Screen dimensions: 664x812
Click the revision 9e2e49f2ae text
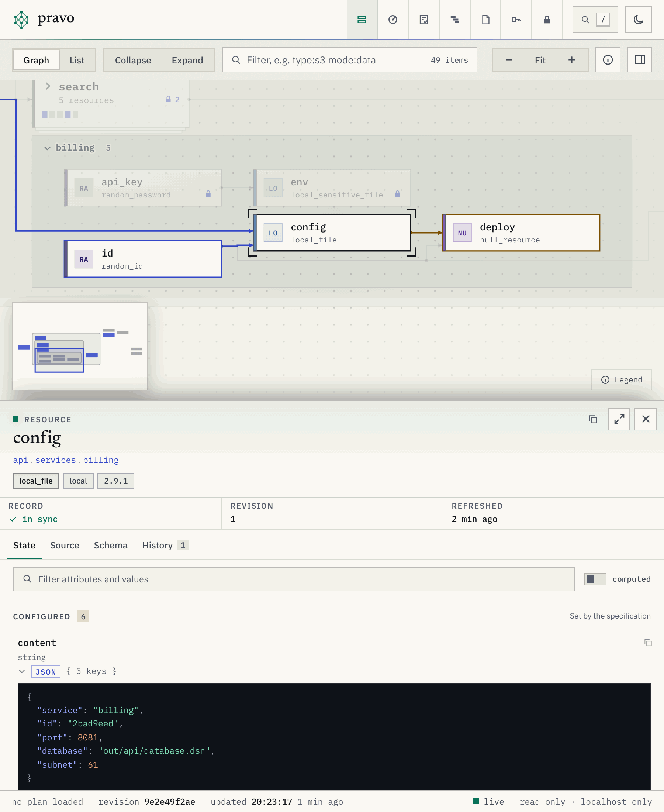click(x=147, y=802)
